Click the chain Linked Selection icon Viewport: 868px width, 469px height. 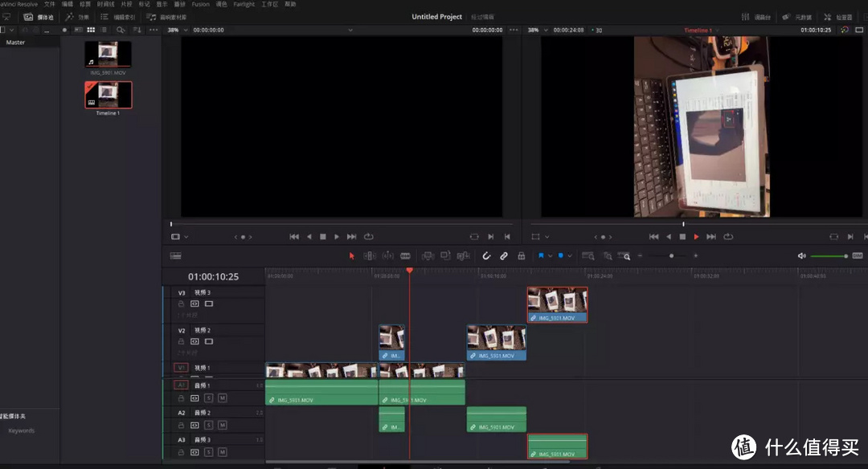[504, 256]
